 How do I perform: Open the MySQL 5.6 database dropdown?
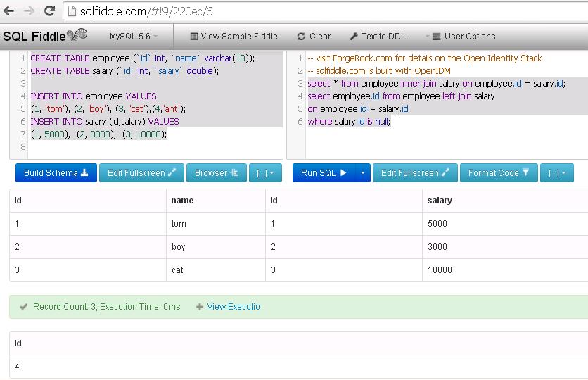tap(134, 37)
